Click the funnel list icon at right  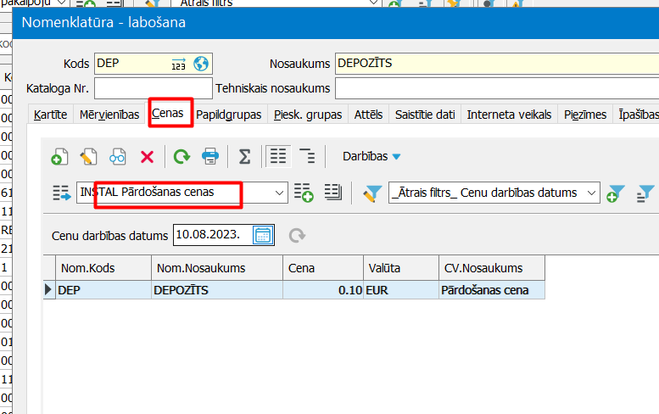tap(646, 193)
